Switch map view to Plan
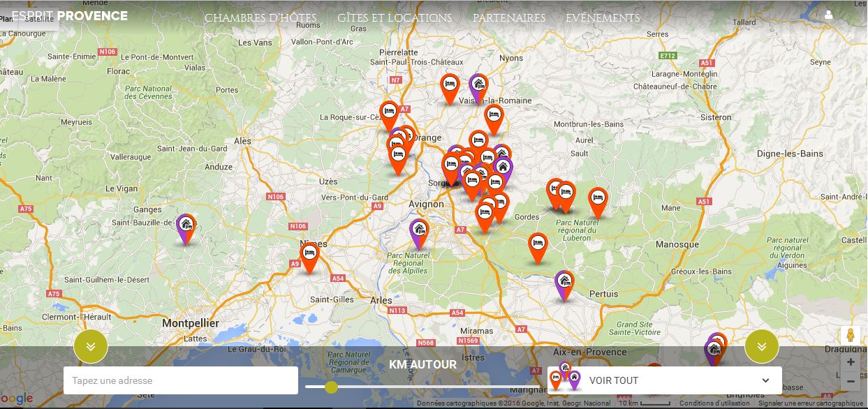This screenshot has height=409, width=868. 6,19
